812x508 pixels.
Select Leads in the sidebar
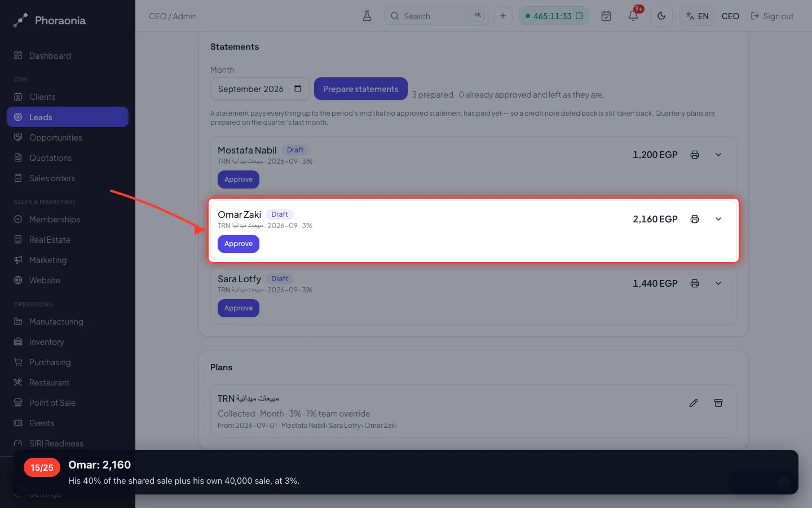tap(68, 117)
